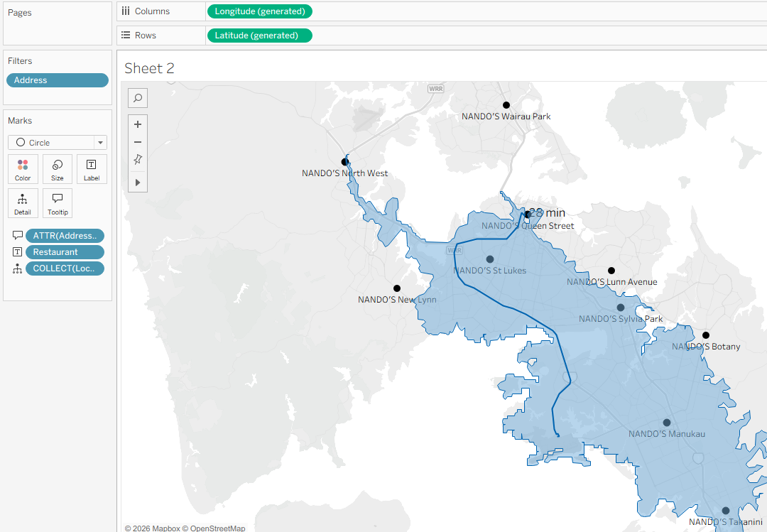Click the label icon beside Restaurant pill

click(18, 252)
